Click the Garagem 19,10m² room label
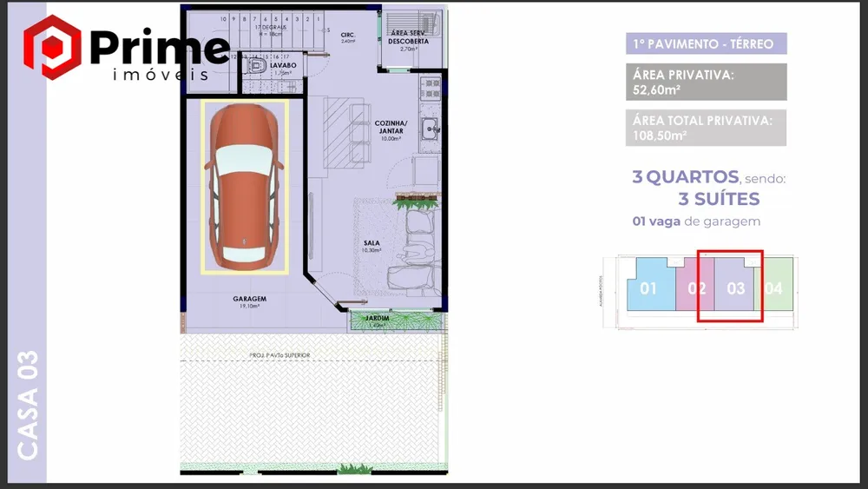The width and height of the screenshot is (868, 489). tap(250, 301)
